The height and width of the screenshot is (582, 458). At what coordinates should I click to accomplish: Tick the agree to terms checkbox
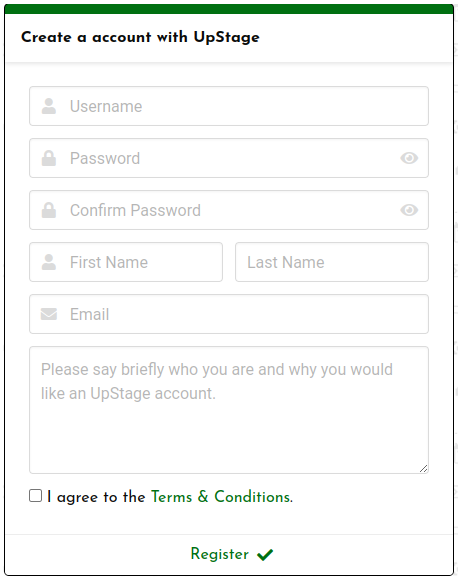(36, 496)
